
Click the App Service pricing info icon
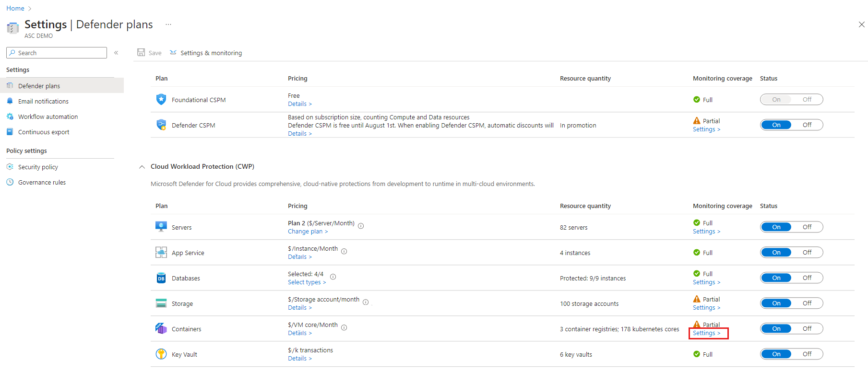[x=344, y=251]
